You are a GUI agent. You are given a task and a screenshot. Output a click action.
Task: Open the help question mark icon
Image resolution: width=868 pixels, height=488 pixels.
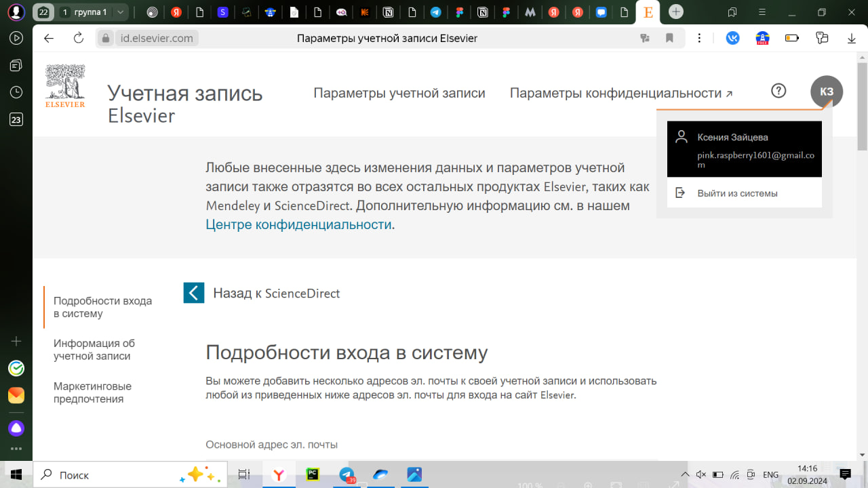click(778, 90)
